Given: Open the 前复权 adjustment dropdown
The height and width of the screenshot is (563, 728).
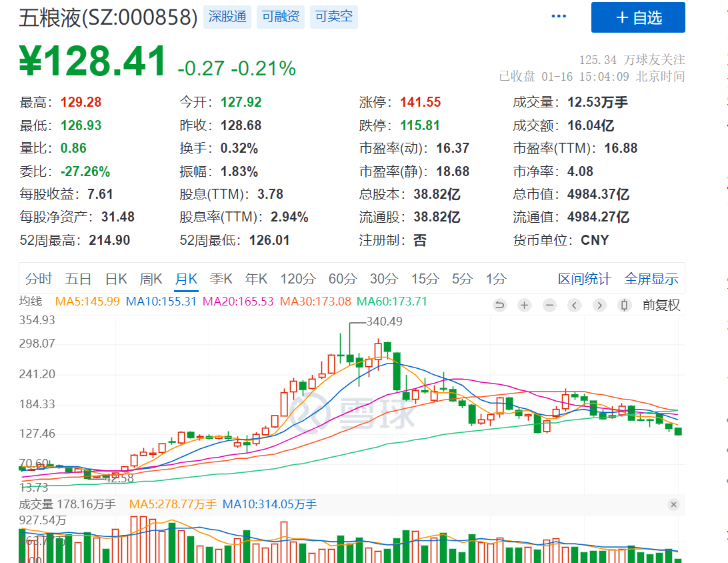Looking at the screenshot, I should tap(661, 306).
